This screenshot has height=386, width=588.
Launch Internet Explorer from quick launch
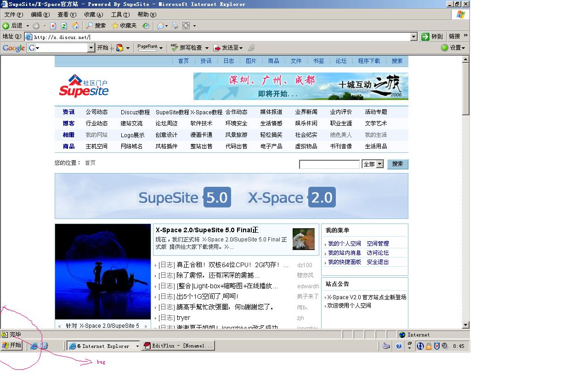click(34, 346)
